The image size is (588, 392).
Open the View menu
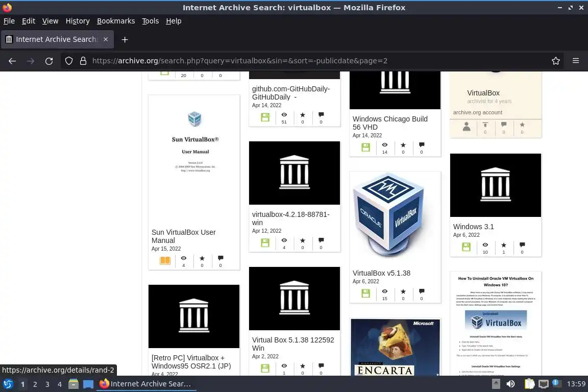coord(50,21)
